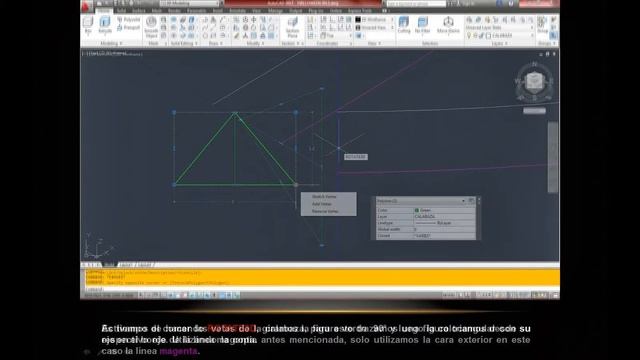The image size is (640, 360).
Task: Toggle the layer freeze sun icon
Action: pos(475,36)
